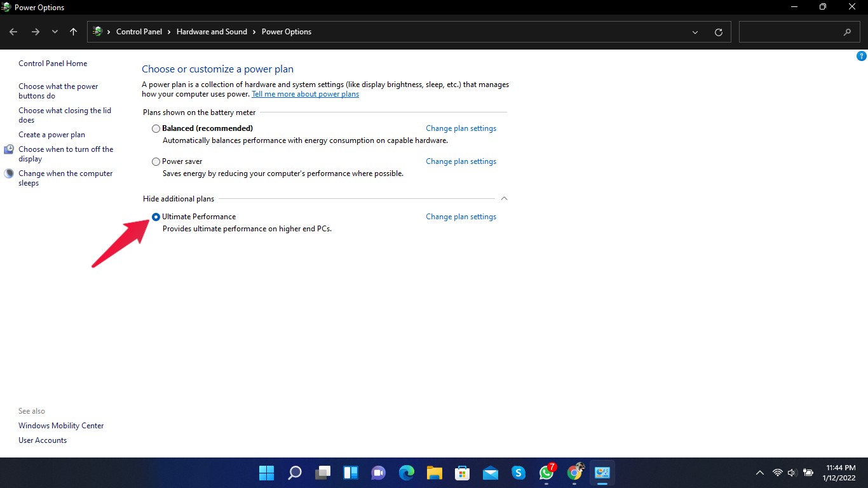Viewport: 868px width, 488px height.
Task: Refresh the Power Options page
Action: [719, 32]
